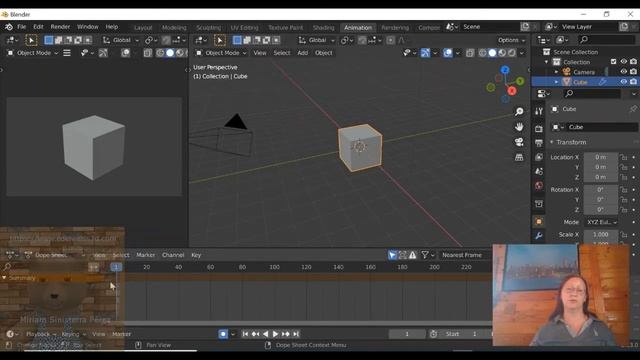Screen dimensions: 640x360
Task: Click the Location X value field
Action: 600,157
